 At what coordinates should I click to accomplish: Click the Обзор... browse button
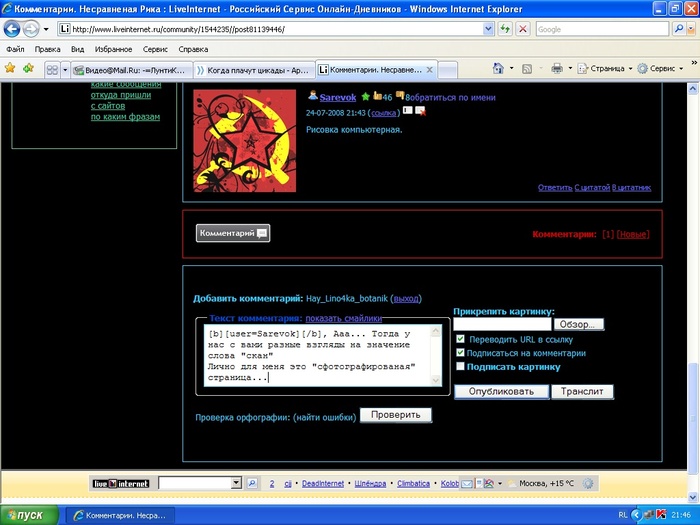click(579, 324)
